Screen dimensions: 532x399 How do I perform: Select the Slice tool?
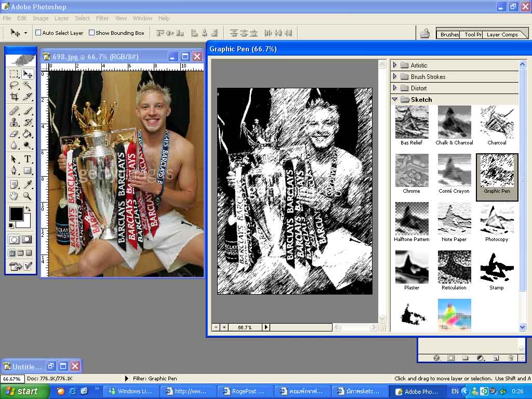(x=27, y=97)
